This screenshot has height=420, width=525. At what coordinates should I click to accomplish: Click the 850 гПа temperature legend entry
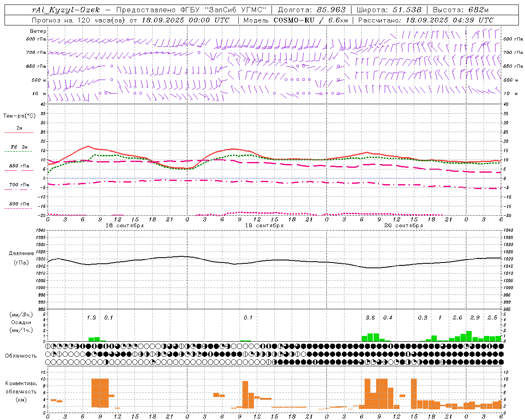coord(19,166)
